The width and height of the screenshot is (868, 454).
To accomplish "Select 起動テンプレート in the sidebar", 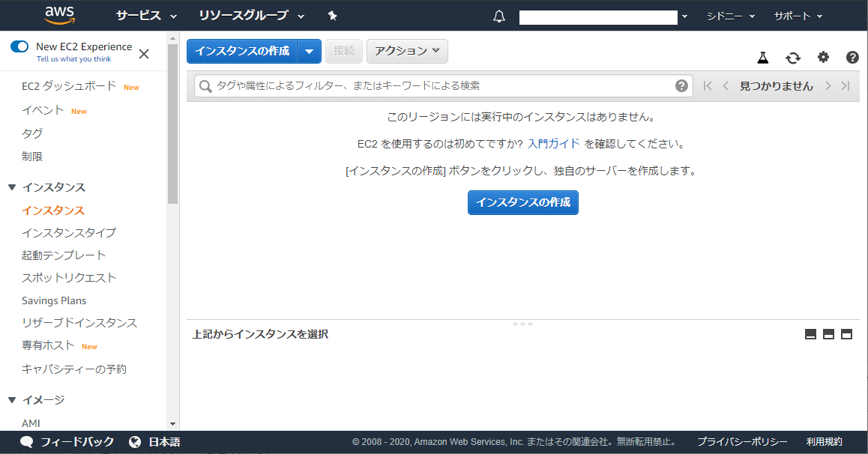I will 64,255.
